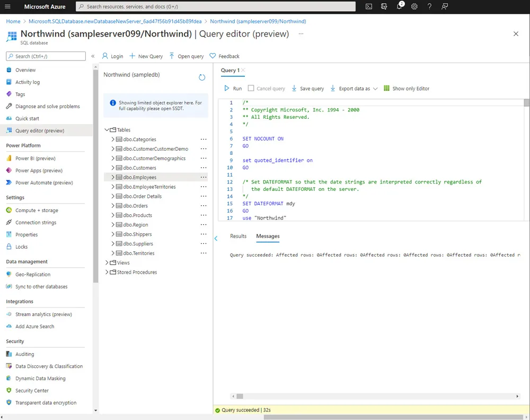
Task: Open Dynamic Data Masking
Action: (41, 379)
